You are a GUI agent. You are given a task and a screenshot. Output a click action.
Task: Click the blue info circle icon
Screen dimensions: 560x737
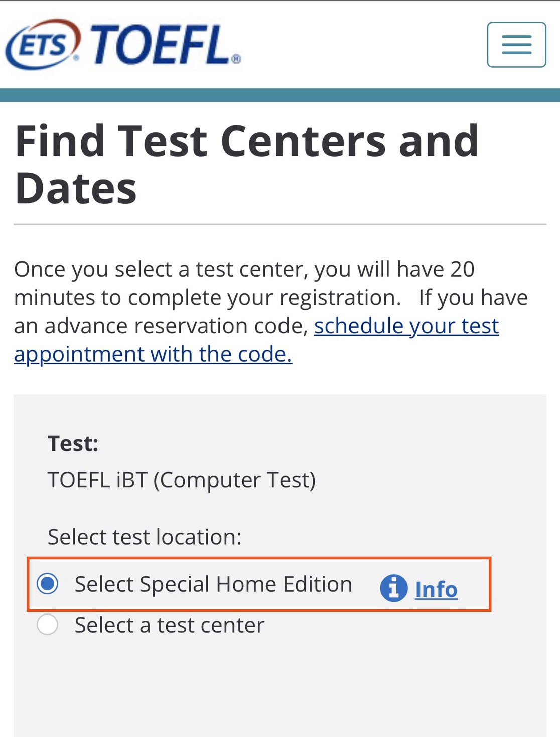[x=393, y=588]
